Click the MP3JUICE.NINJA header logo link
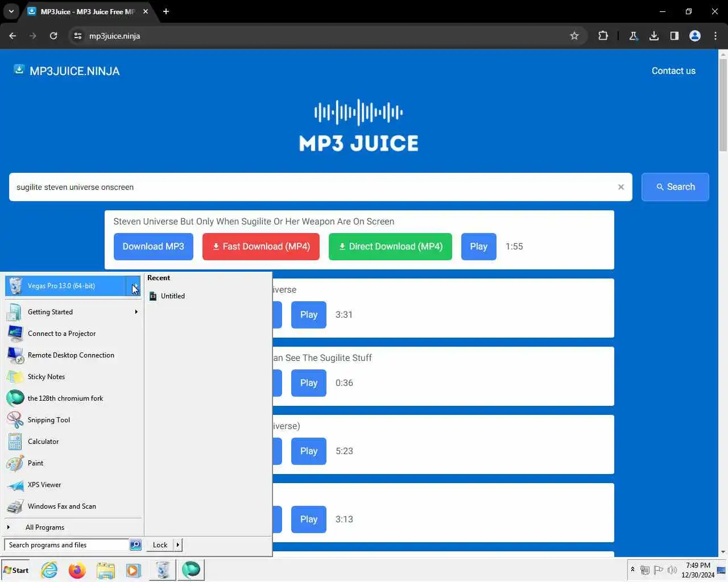The width and height of the screenshot is (728, 582). click(67, 71)
